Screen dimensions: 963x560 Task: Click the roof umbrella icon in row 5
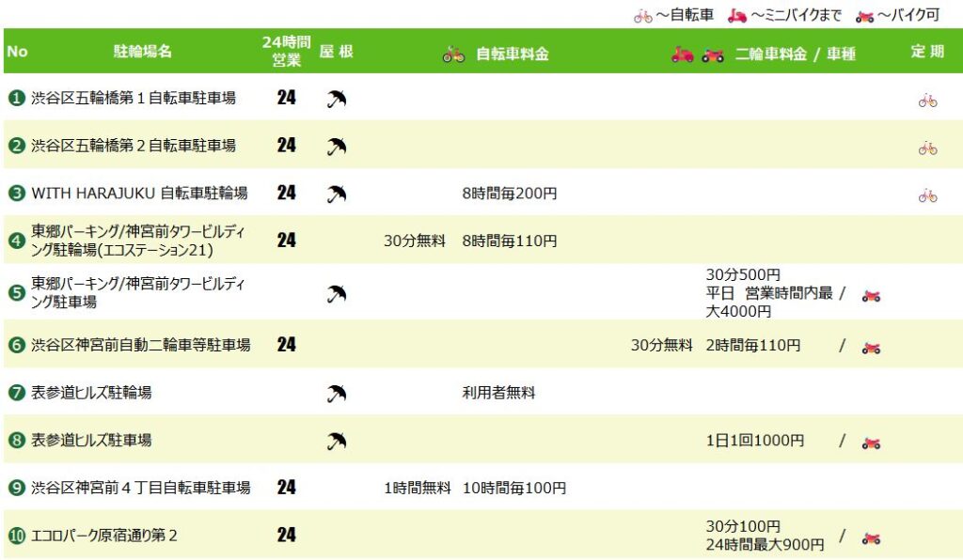coord(337,294)
